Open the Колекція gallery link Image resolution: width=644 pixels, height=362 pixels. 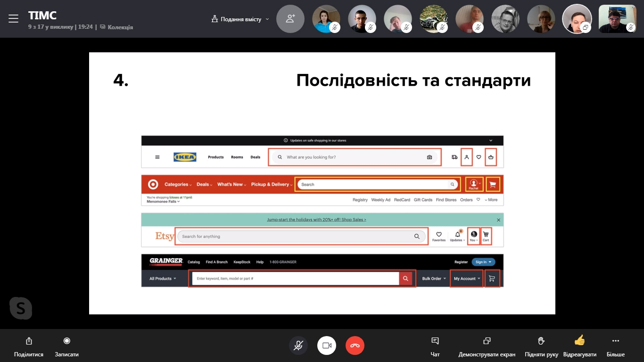click(116, 27)
